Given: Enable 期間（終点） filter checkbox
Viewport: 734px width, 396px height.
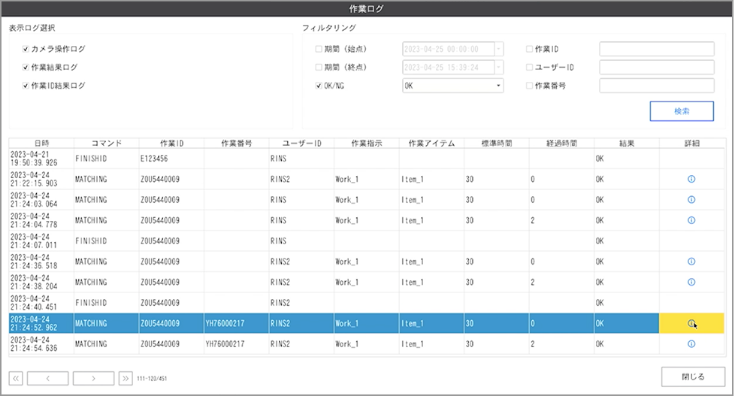Looking at the screenshot, I should [x=319, y=67].
